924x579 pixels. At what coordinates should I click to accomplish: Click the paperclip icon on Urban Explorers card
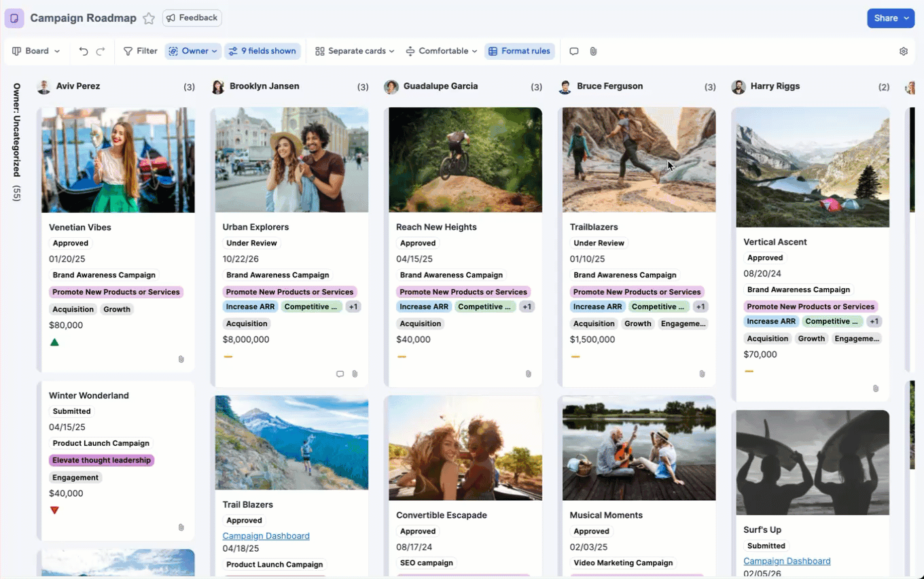pyautogui.click(x=355, y=374)
